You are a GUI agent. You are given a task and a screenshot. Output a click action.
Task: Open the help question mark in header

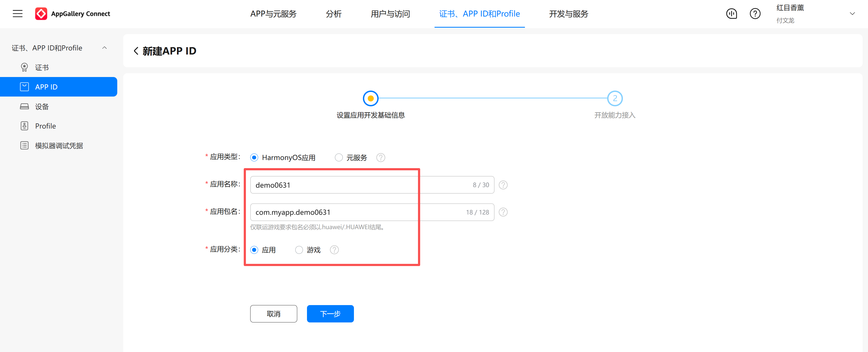(755, 14)
